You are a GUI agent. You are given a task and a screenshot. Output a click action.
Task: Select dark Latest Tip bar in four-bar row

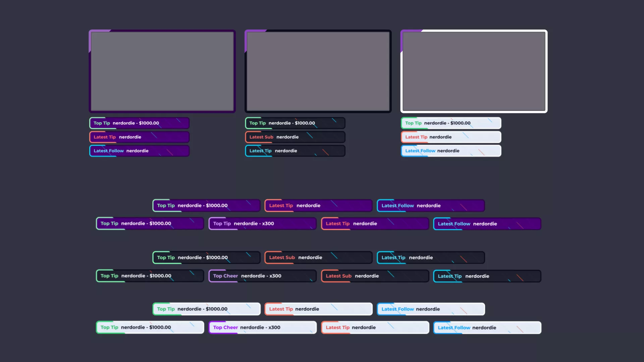point(487,276)
